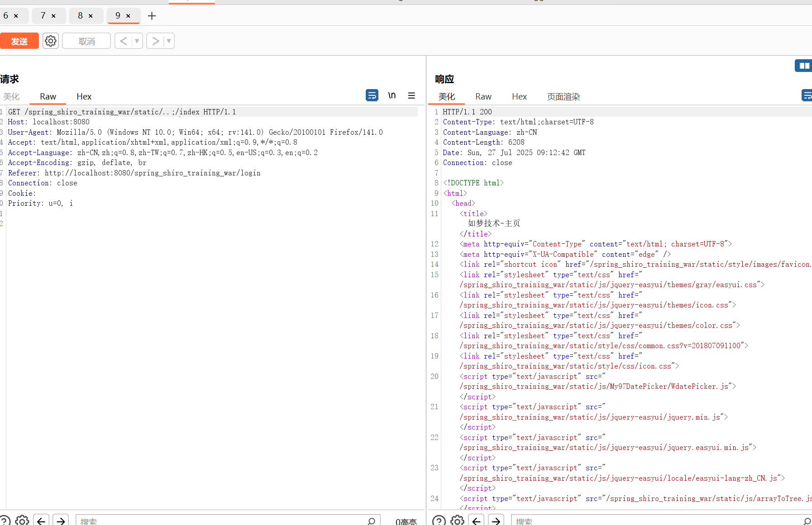
Task: Click the 0高亮 highlights counter
Action: (406, 521)
